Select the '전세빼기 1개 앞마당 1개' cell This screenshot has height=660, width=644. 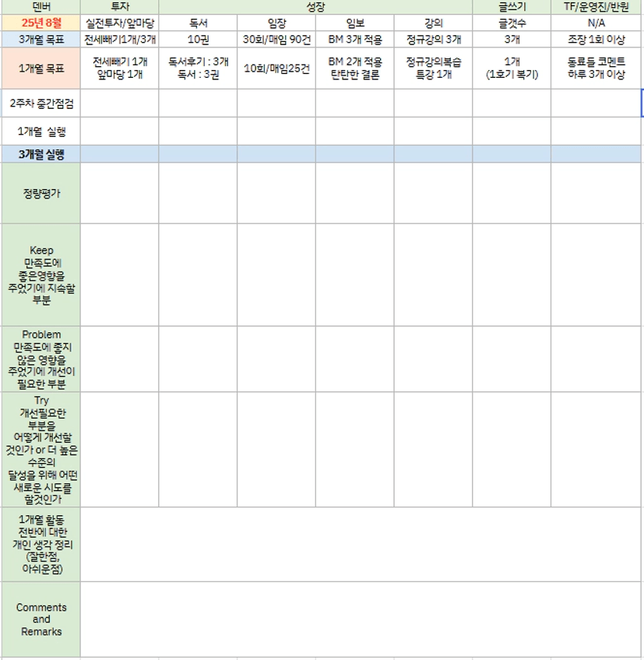(x=120, y=68)
